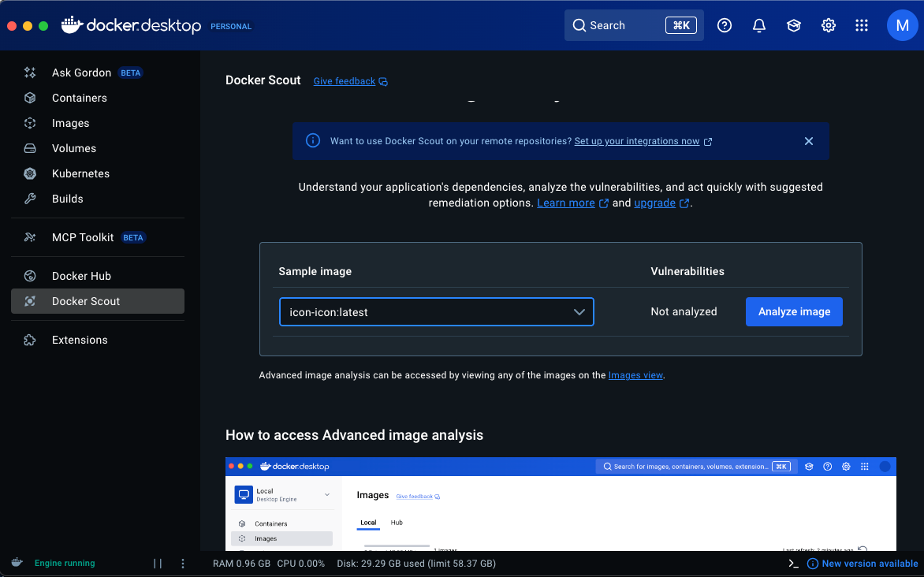Click Not analyzed vulnerabilities text
Image resolution: width=924 pixels, height=577 pixels.
pyautogui.click(x=684, y=312)
